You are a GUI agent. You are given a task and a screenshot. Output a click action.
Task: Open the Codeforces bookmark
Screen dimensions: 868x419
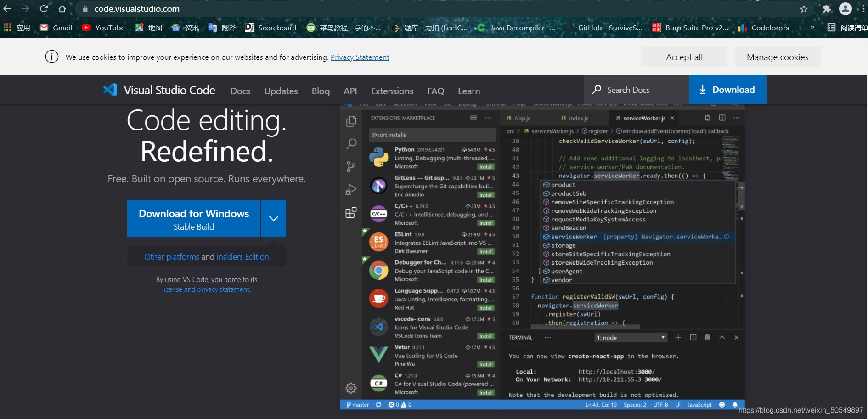[763, 28]
